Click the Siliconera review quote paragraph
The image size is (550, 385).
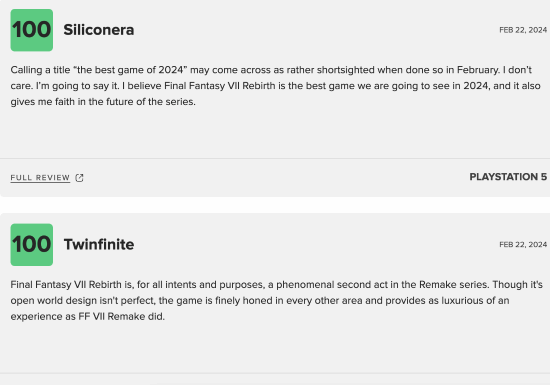[275, 86]
